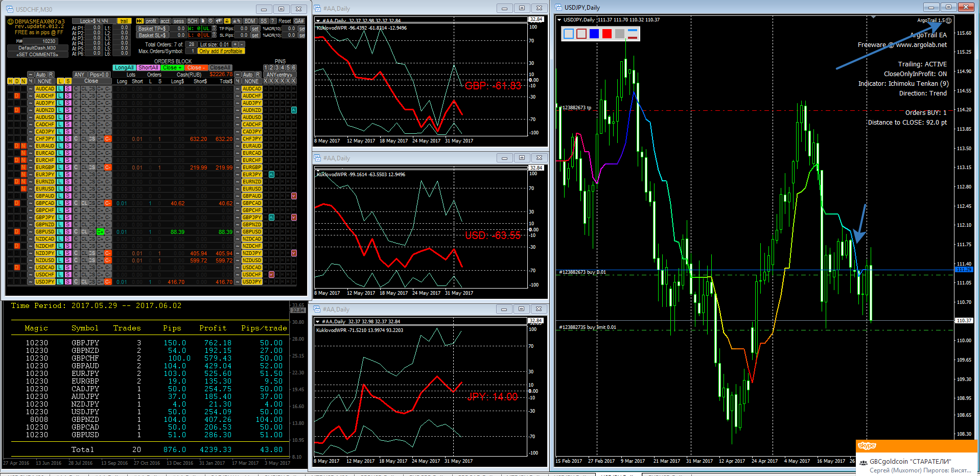The image size is (980, 476).
Task: Expand the bottom #AA,Daily chart header arrow
Action: tap(317, 321)
